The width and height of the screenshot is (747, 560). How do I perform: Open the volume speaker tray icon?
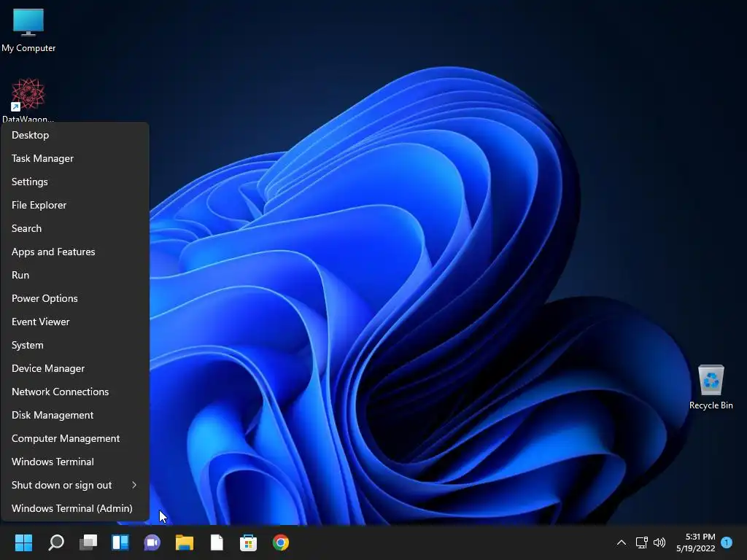tap(659, 542)
